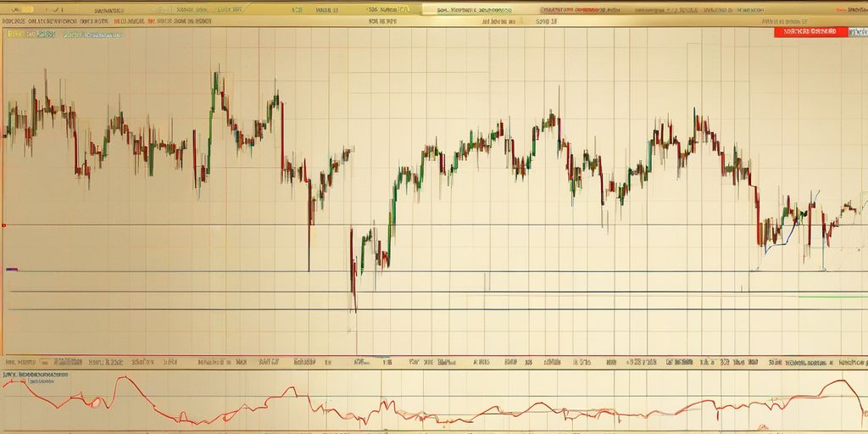This screenshot has height=434, width=868.
Task: Click the red price marker on the left axis
Action: click(x=4, y=225)
